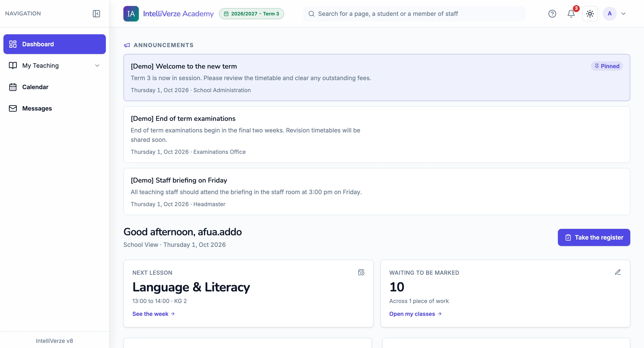Click the Announcements megaphone icon
The image size is (644, 348).
[x=127, y=45]
